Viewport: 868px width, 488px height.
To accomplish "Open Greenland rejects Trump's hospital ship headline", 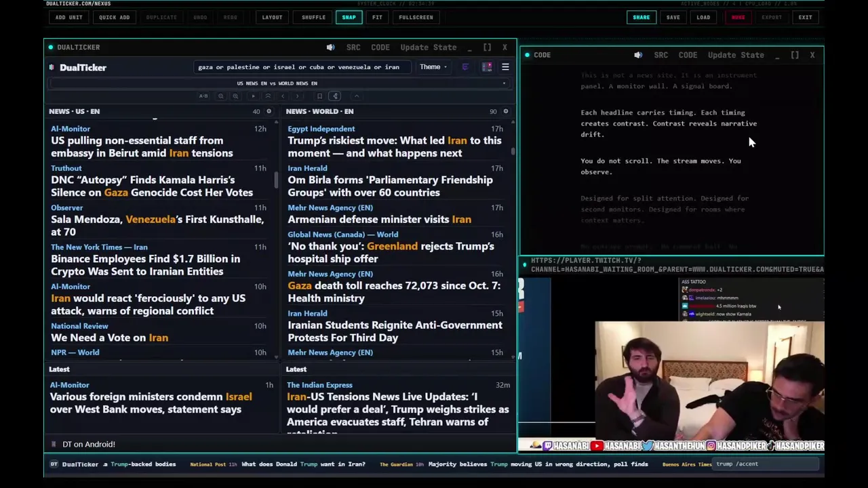I will [x=391, y=252].
